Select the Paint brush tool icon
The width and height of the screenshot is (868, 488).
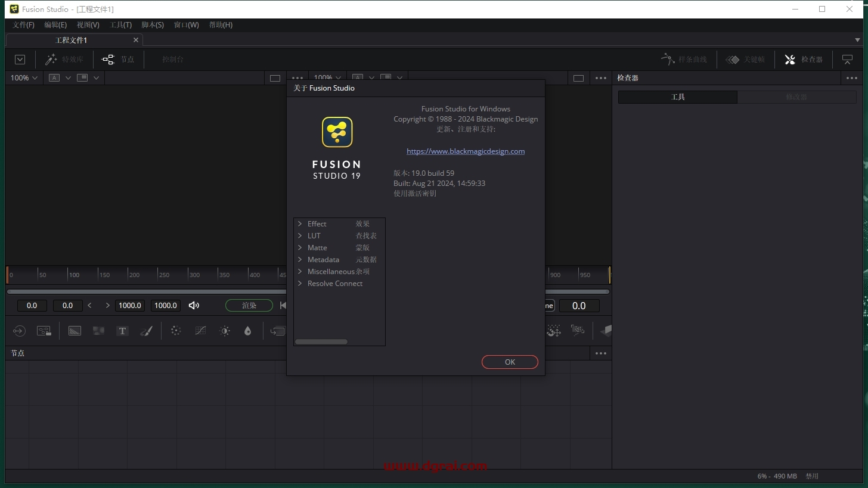146,331
